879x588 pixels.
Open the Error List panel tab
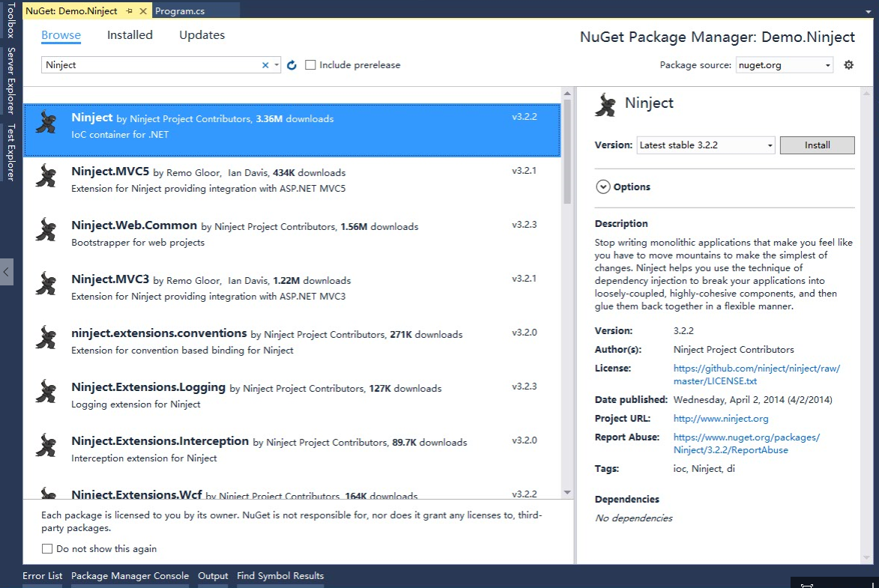(43, 576)
